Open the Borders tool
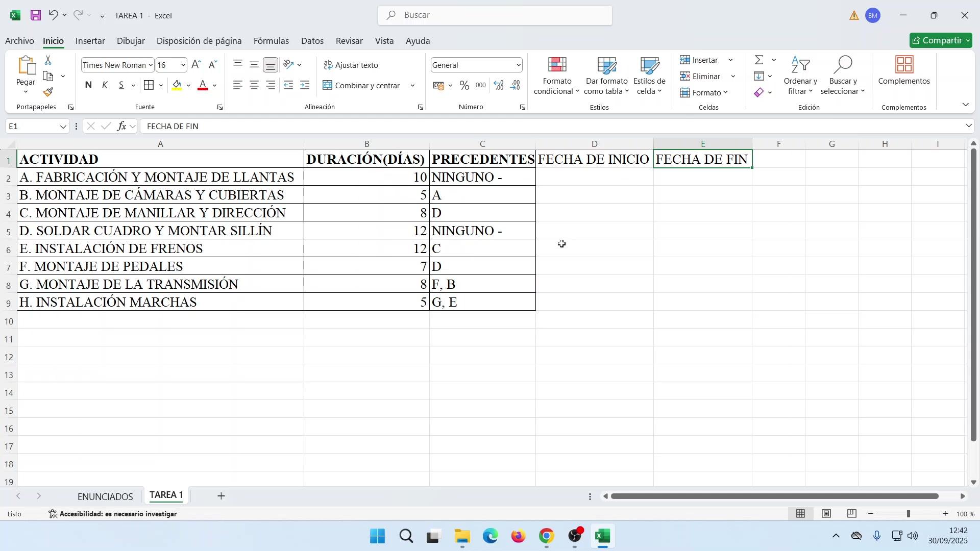The image size is (980, 551). click(x=149, y=86)
